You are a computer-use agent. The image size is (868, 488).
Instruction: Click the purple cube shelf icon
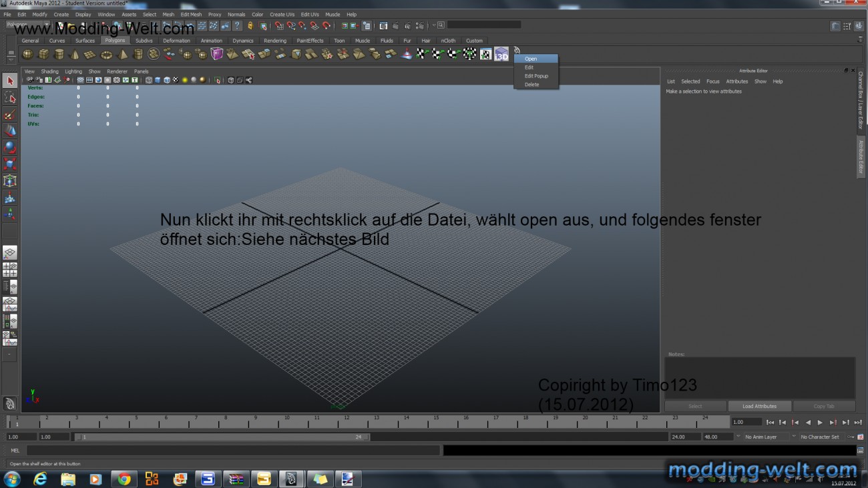[217, 54]
